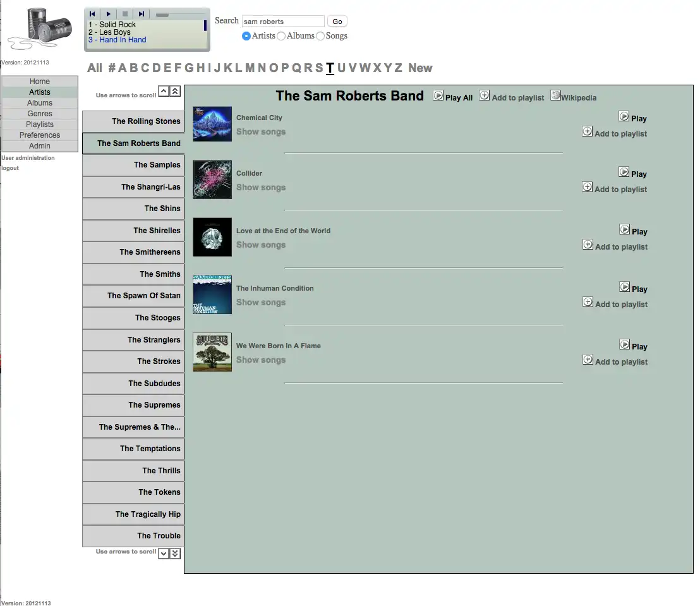Select The Smiths in artist list

pos(133,274)
